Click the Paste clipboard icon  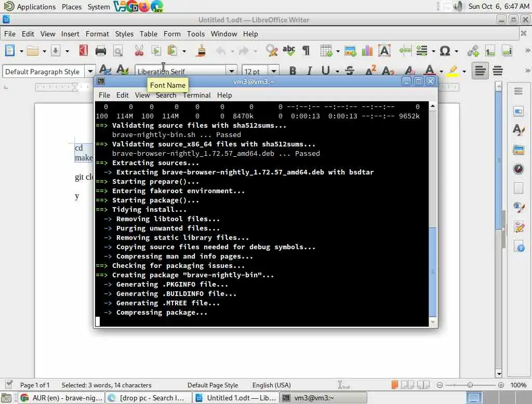pos(172,51)
